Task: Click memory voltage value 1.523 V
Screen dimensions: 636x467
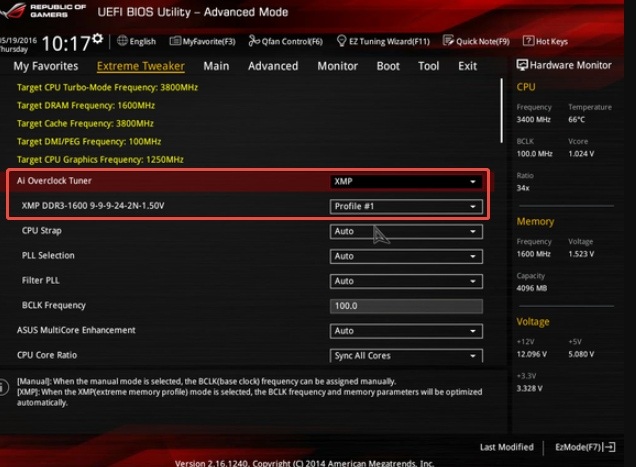Action: 581,254
